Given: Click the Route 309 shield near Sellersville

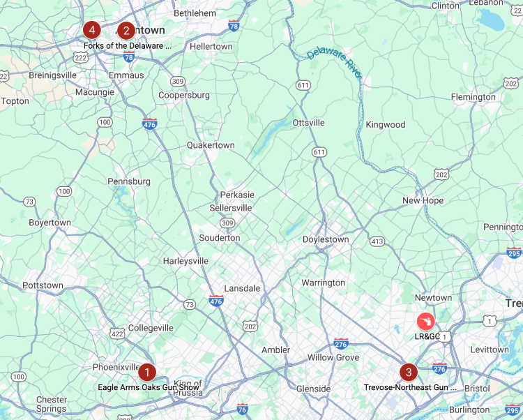Looking at the screenshot, I should [x=227, y=223].
